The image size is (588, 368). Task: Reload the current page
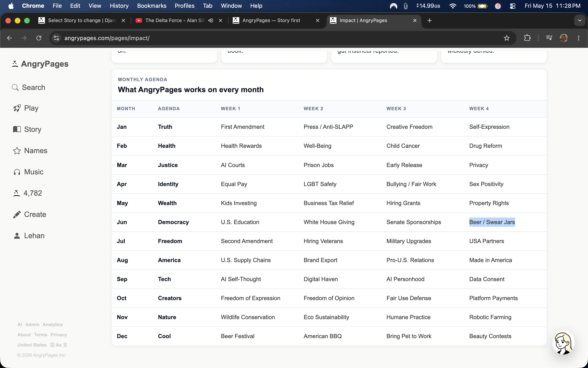[39, 38]
